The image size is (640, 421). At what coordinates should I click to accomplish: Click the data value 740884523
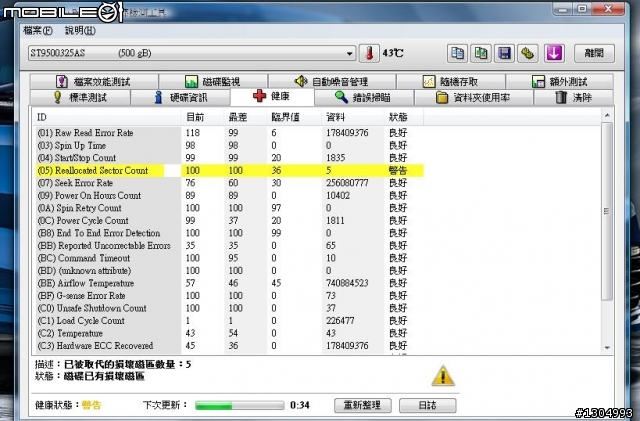click(347, 283)
